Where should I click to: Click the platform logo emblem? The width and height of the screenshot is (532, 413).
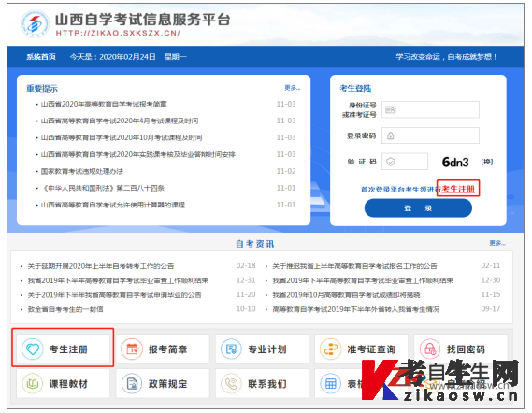point(35,23)
